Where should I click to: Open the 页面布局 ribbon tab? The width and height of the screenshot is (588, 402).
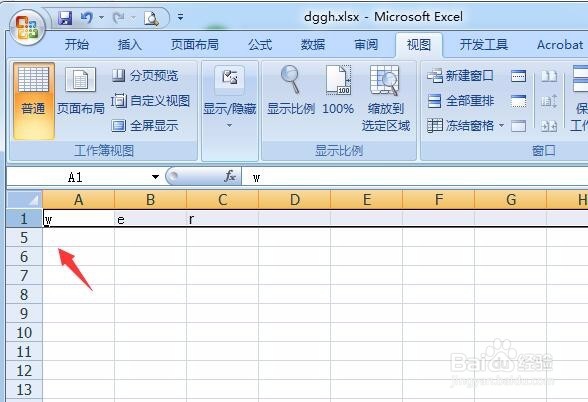pyautogui.click(x=195, y=45)
